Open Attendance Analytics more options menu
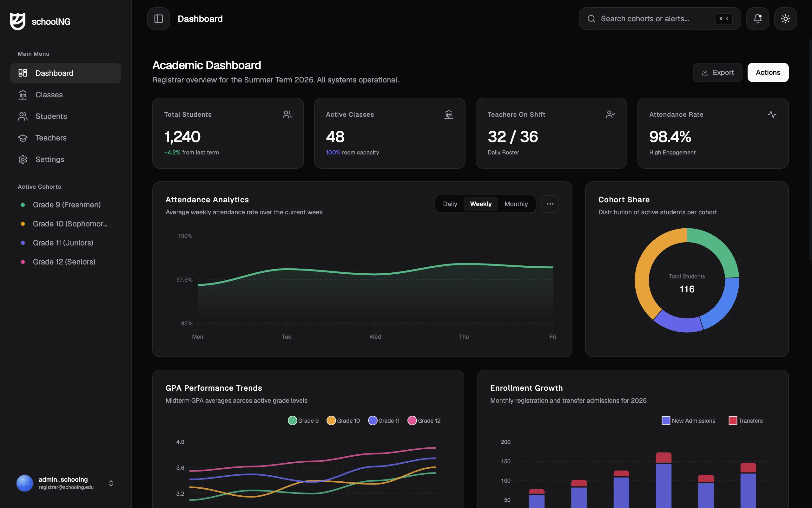 (550, 204)
